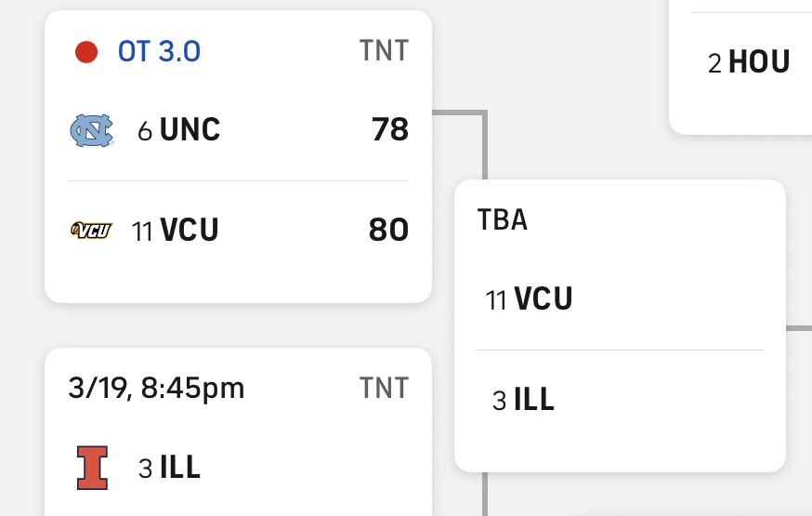Click the TBA time label

coord(502,220)
